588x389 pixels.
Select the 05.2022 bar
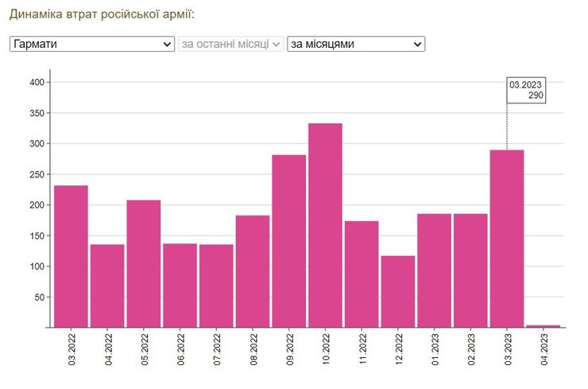click(144, 263)
